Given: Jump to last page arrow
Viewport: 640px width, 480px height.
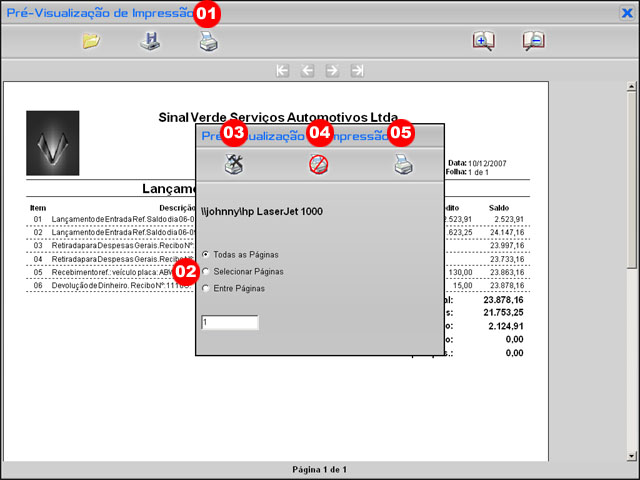Looking at the screenshot, I should 357,71.
